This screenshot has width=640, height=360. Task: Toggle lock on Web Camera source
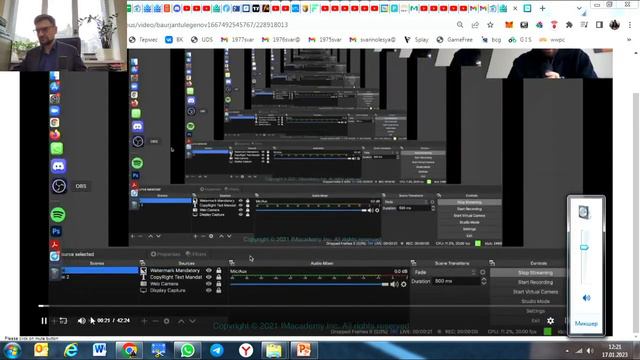click(219, 284)
